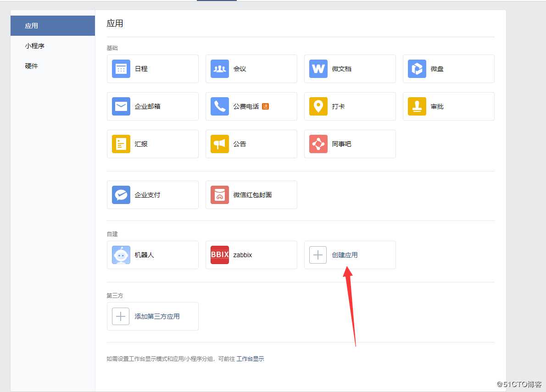Open the 企业支付 payment icon
The width and height of the screenshot is (546, 392).
(x=121, y=194)
